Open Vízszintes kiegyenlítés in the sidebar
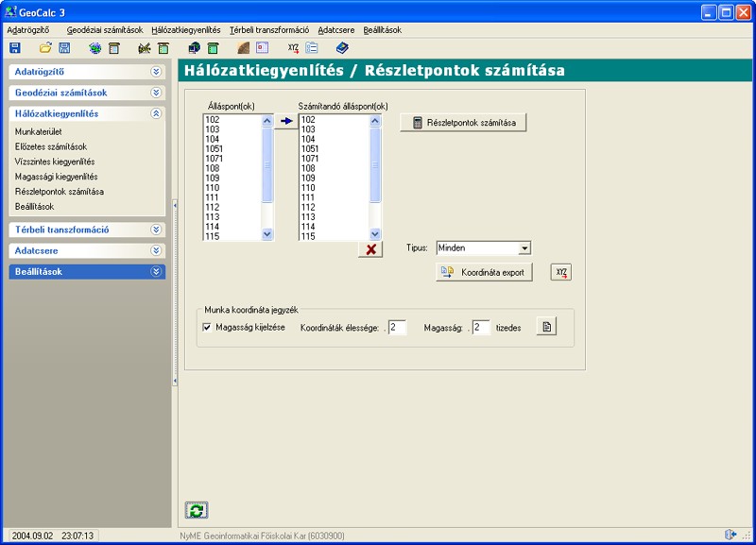The image size is (756, 545). pos(55,162)
